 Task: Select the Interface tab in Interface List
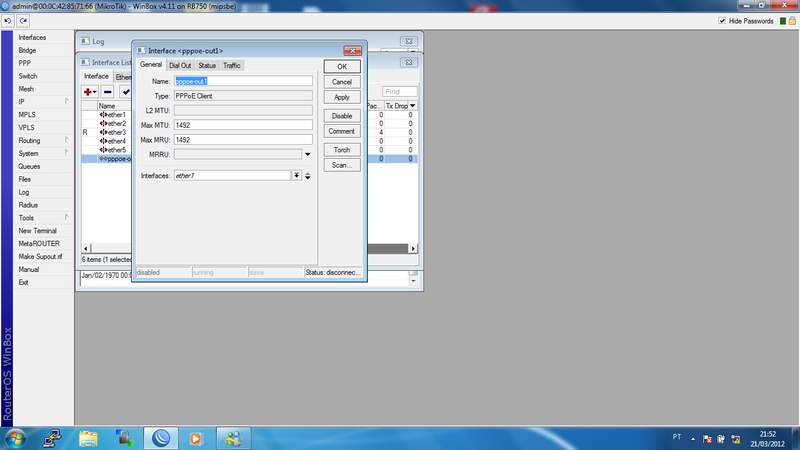click(96, 76)
